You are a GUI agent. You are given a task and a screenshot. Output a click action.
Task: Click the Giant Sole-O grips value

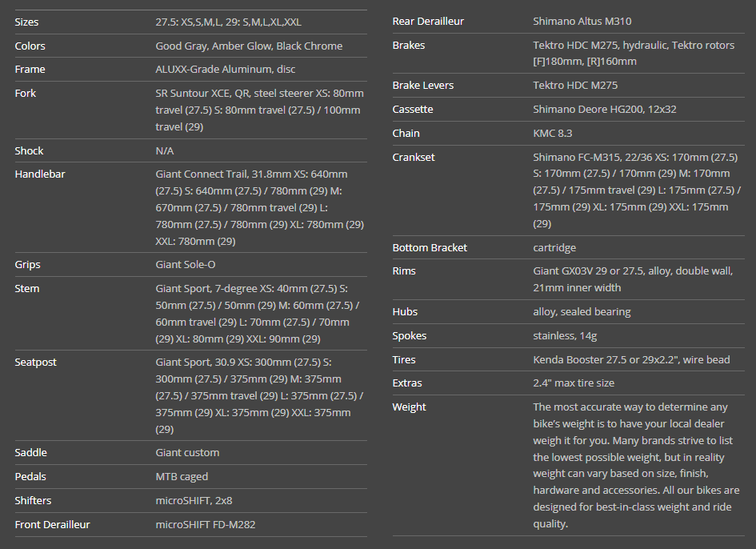185,264
